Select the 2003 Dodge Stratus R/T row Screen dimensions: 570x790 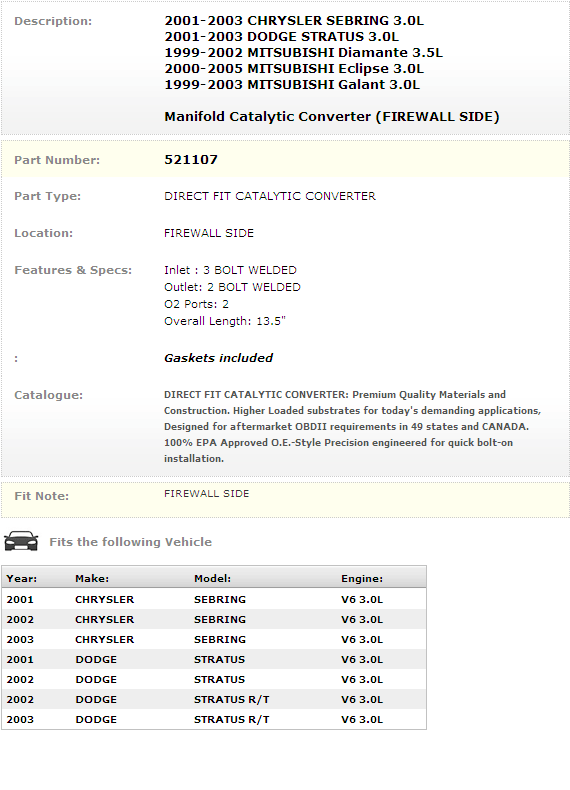pos(214,719)
